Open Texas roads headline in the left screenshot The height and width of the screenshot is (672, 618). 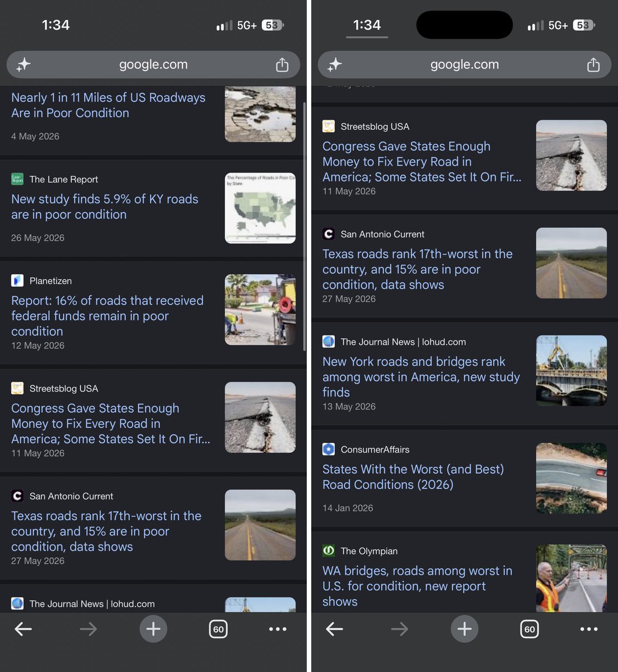pyautogui.click(x=106, y=531)
